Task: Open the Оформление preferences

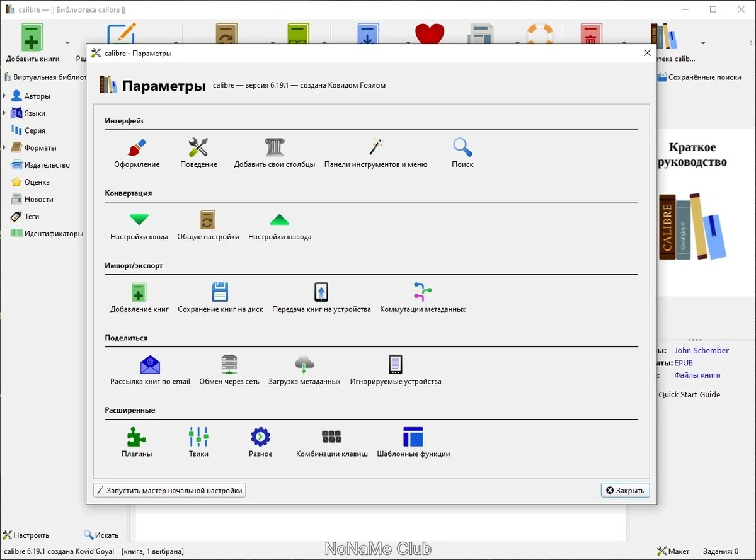Action: 137,153
